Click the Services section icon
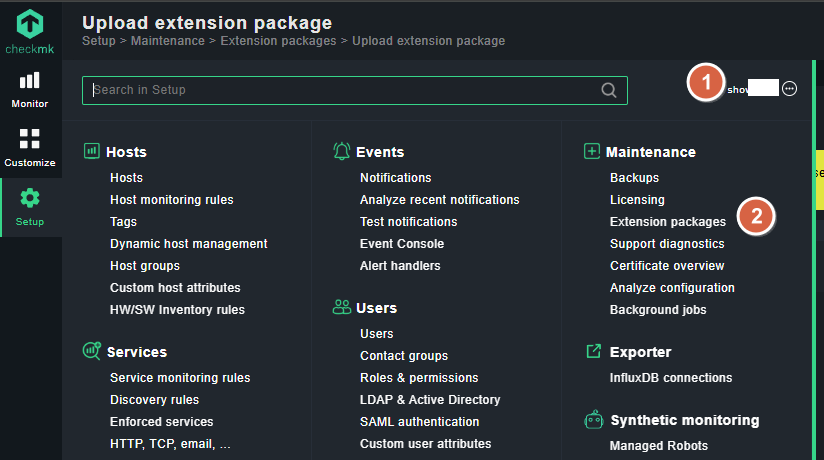 91,351
